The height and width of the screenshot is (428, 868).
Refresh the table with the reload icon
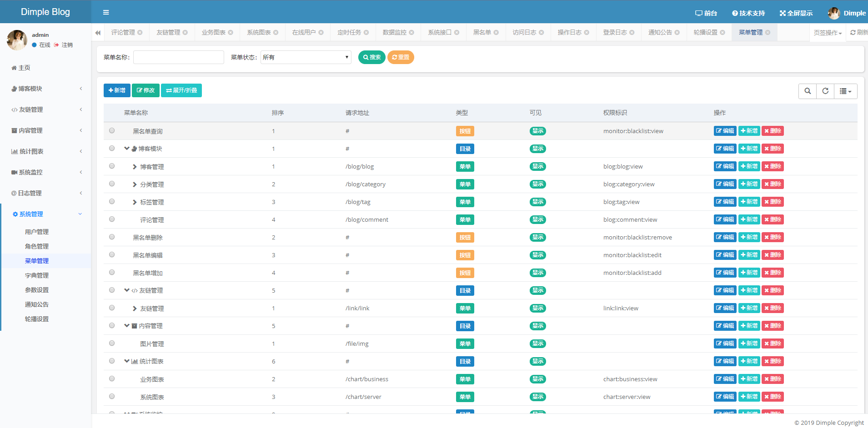tap(825, 91)
